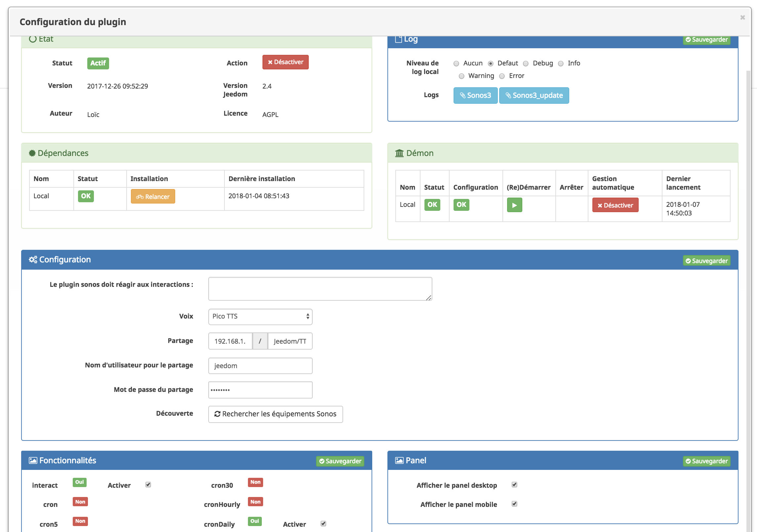
Task: Toggle the interact Activer checkbox
Action: (x=148, y=485)
